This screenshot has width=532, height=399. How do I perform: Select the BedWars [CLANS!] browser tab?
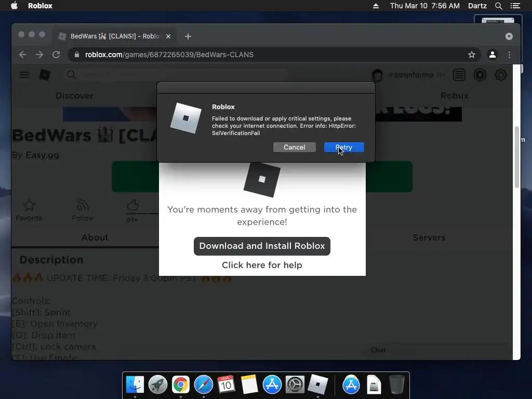pos(114,36)
